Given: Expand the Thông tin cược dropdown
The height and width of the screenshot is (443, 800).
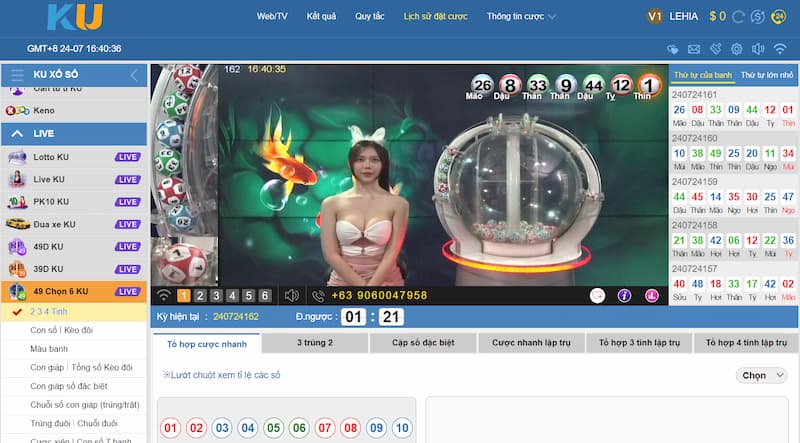Looking at the screenshot, I should tap(521, 16).
